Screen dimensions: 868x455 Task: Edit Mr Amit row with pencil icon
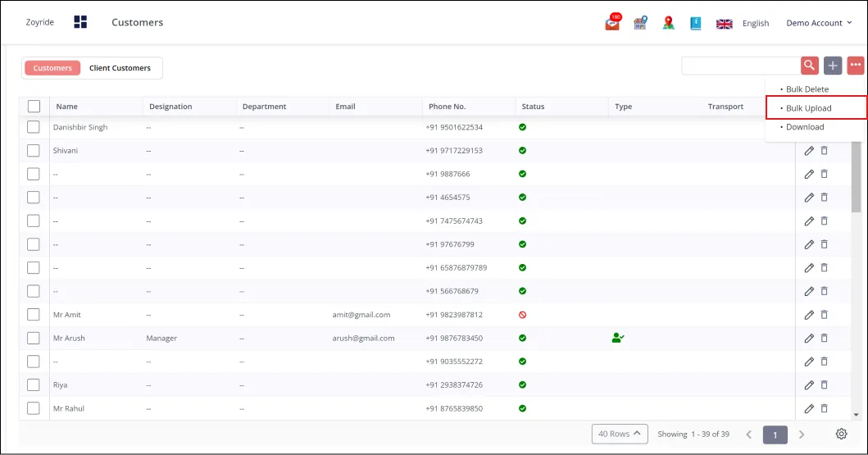(x=809, y=315)
